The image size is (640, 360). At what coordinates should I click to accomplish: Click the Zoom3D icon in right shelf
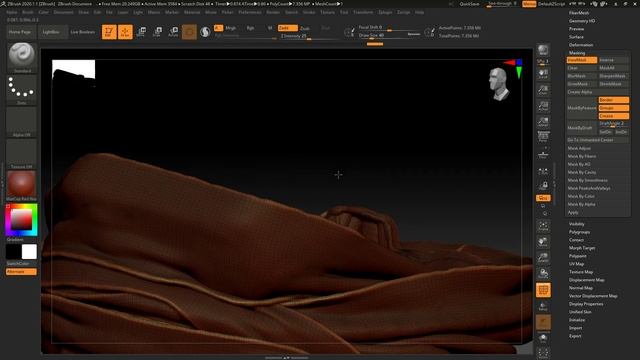(543, 258)
